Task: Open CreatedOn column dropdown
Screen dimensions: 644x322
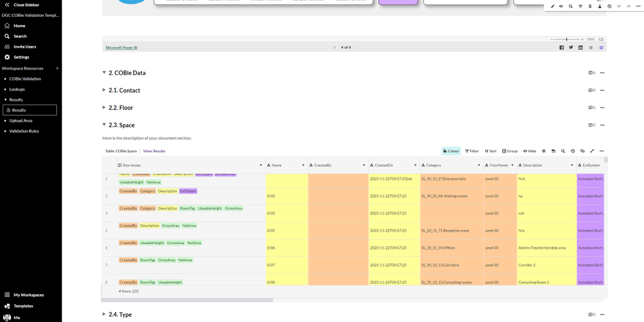Action: [415, 165]
